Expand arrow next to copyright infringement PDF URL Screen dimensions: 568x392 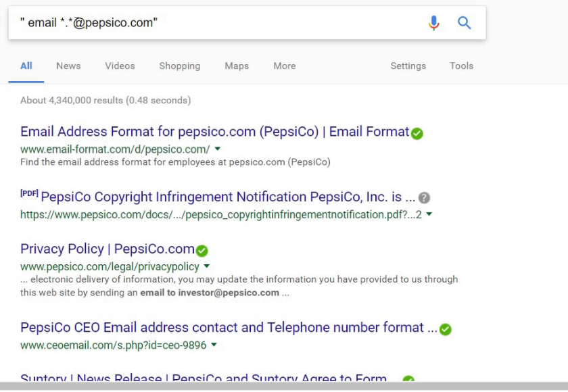click(429, 215)
